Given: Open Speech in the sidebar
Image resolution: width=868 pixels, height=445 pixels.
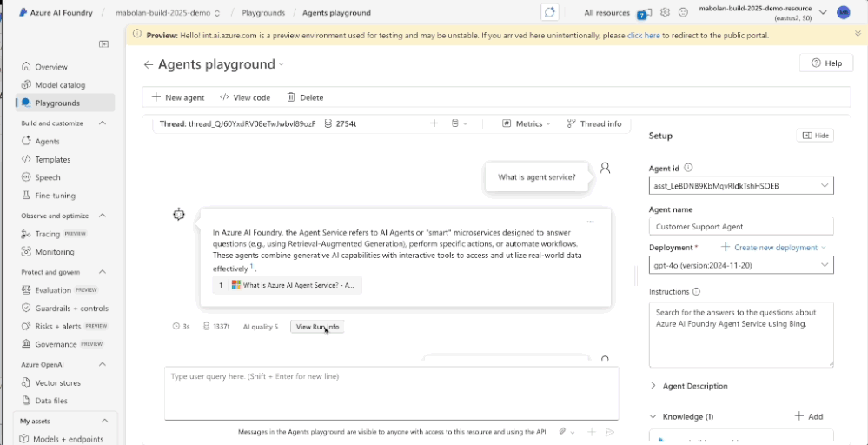Looking at the screenshot, I should (x=48, y=177).
